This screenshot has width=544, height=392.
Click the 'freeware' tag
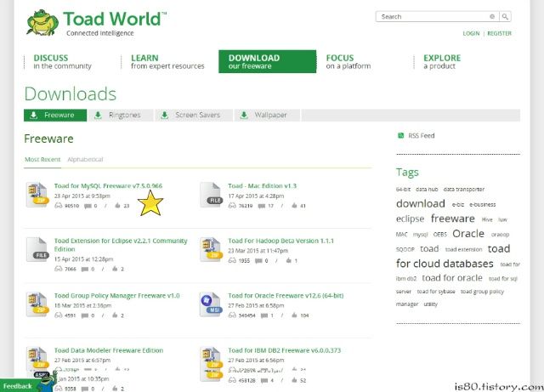point(453,219)
